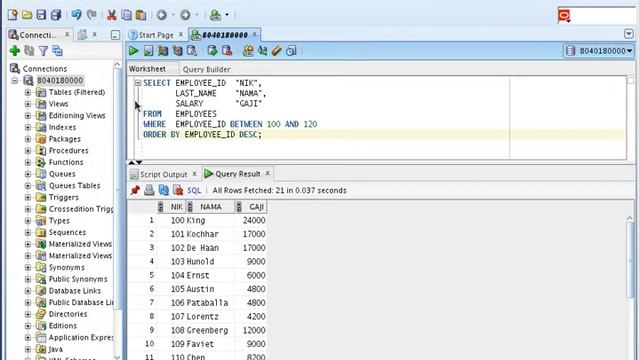
Task: Click the query result vertical scrollbar
Action: tap(630, 261)
